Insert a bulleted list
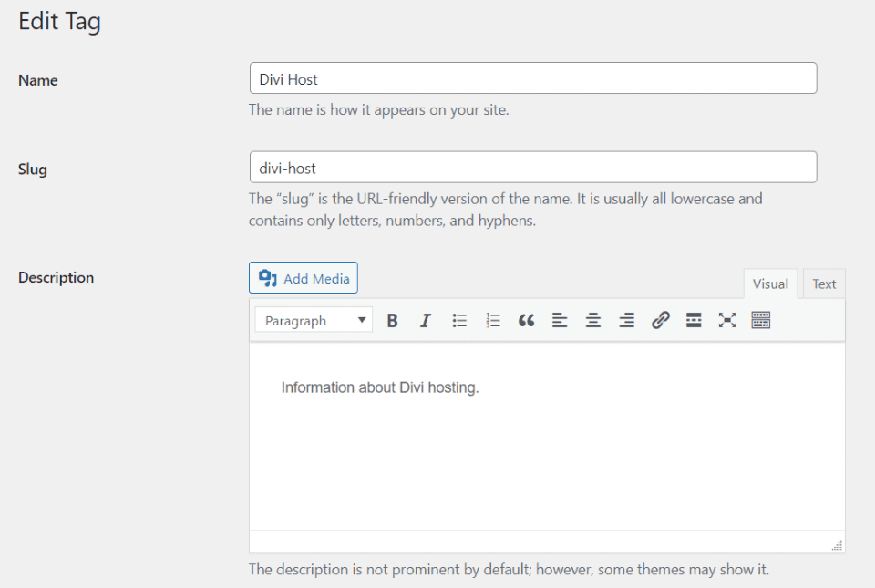 click(459, 320)
